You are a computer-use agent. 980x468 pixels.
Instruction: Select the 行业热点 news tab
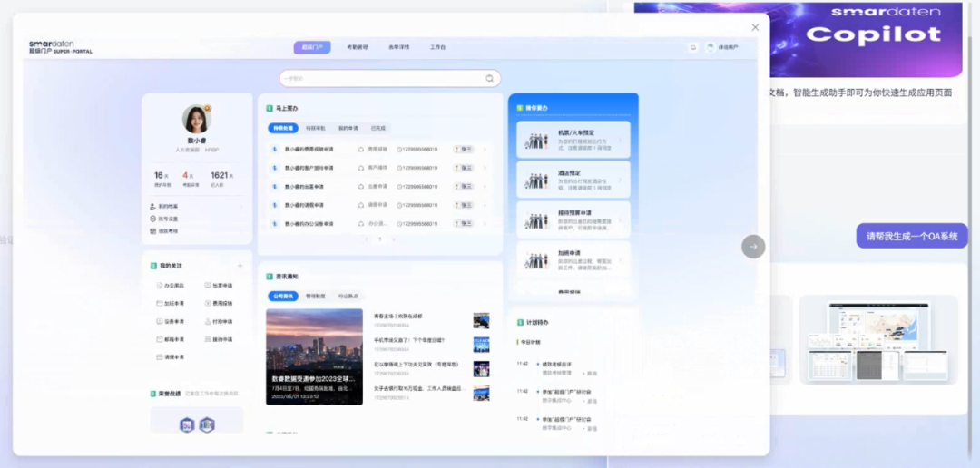click(348, 297)
